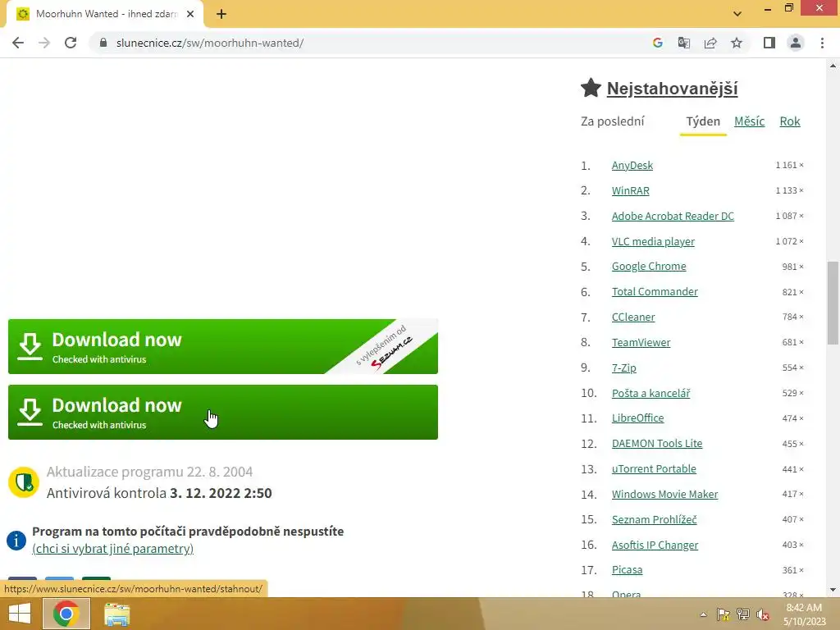Image resolution: width=840 pixels, height=630 pixels.
Task: Click the forward navigation arrow
Action: [44, 43]
